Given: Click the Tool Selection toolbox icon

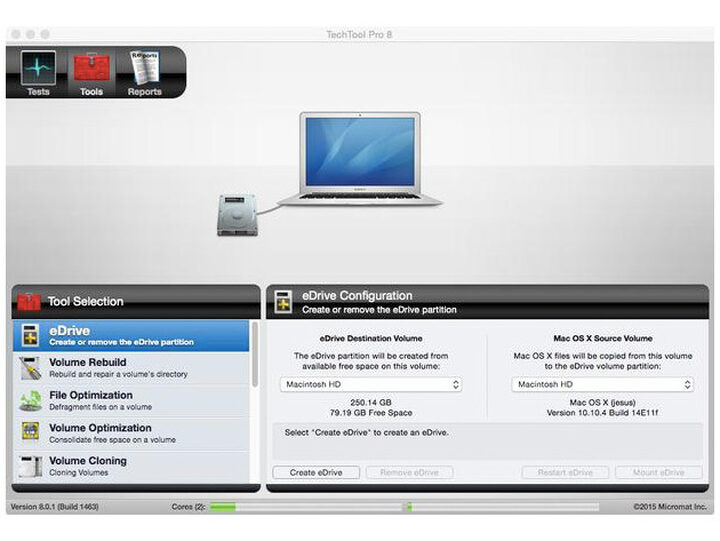Looking at the screenshot, I should [29, 301].
